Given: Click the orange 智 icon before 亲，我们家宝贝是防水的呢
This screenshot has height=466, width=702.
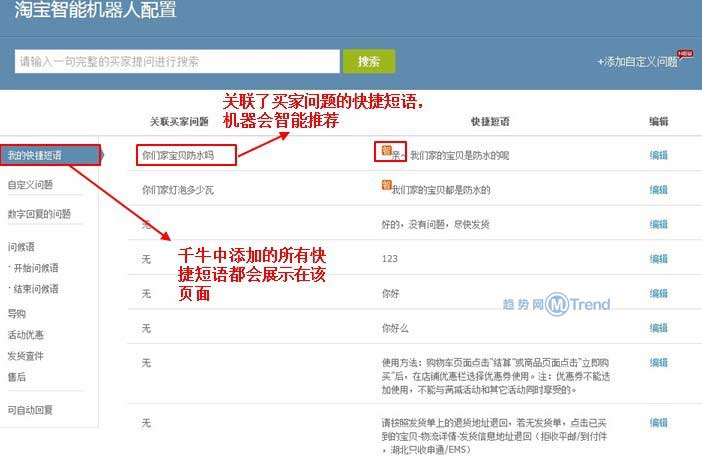Looking at the screenshot, I should coord(385,151).
